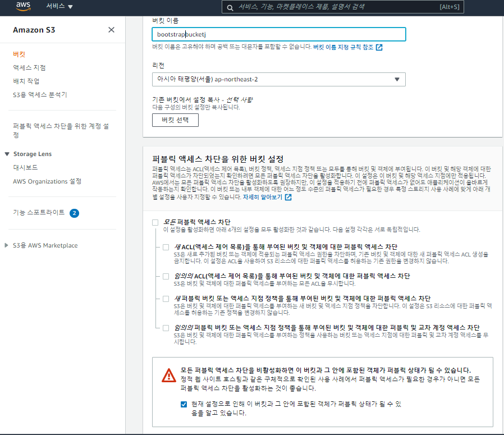Uncheck the 현재 설정 acknowledgment checkbox
This screenshot has height=435, width=504.
184,405
